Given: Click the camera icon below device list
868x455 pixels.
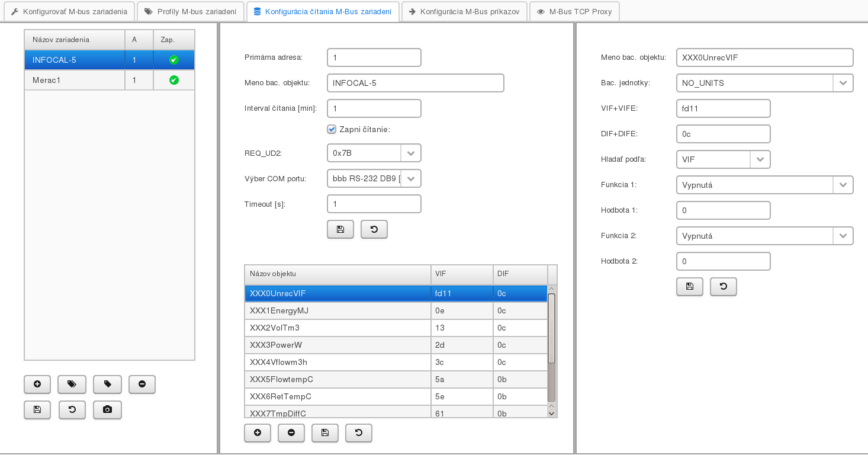Looking at the screenshot, I should [x=107, y=410].
